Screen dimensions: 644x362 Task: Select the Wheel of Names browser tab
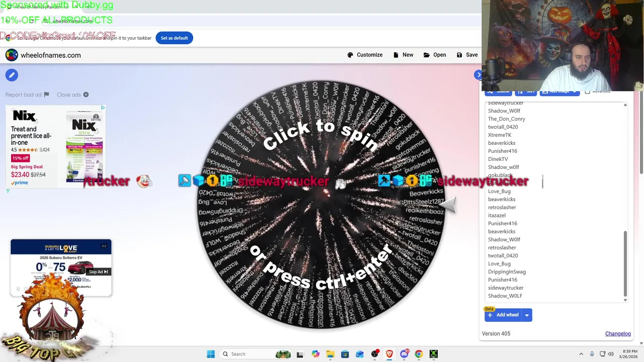43,7
